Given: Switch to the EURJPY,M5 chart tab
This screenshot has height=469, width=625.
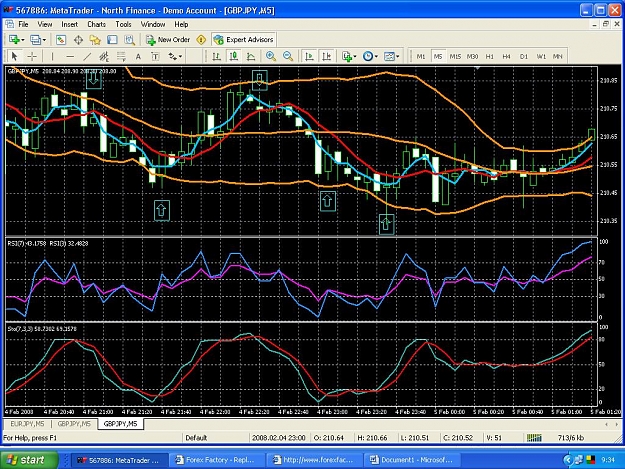Looking at the screenshot, I should 28,424.
